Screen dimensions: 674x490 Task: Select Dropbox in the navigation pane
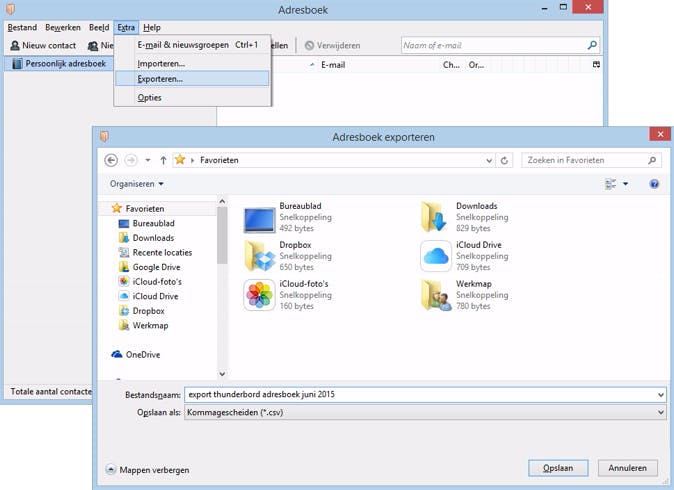[x=148, y=311]
